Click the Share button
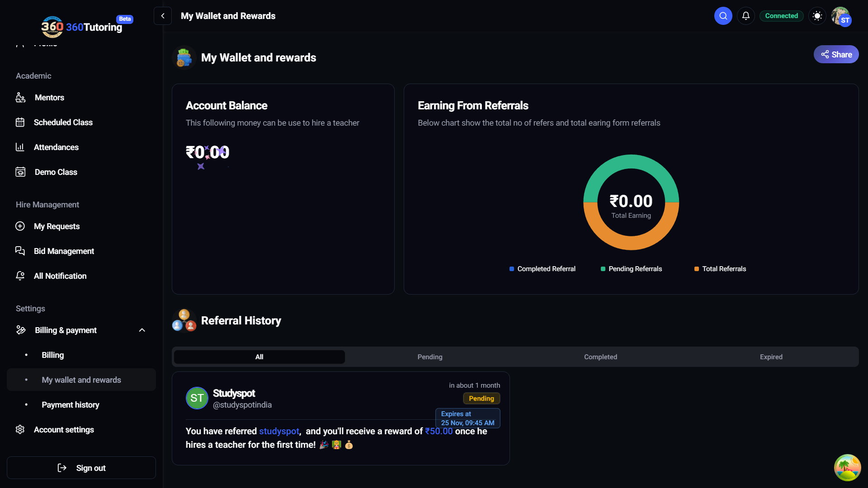The image size is (868, 488). (x=836, y=54)
